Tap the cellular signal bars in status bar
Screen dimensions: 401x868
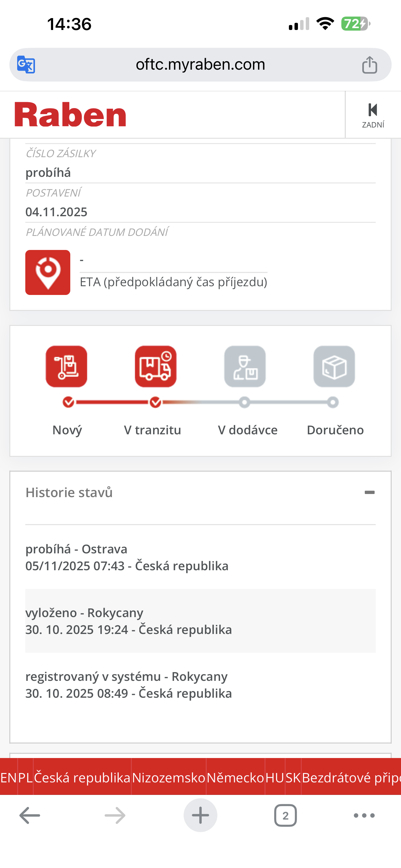(299, 24)
